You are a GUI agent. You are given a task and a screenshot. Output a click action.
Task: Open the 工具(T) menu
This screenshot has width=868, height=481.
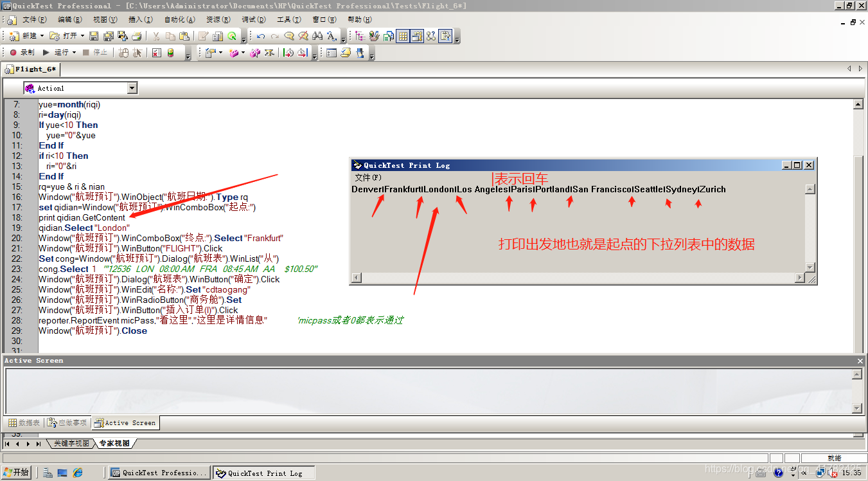(289, 20)
